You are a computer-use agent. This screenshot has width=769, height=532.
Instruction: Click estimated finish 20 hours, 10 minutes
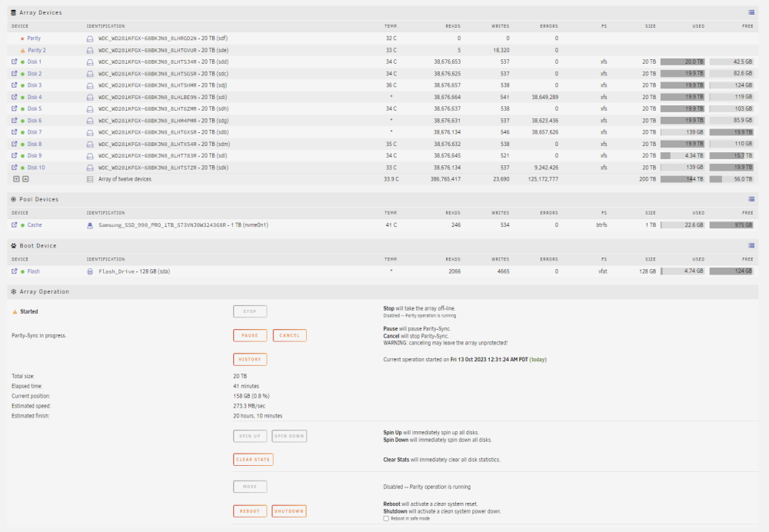258,416
